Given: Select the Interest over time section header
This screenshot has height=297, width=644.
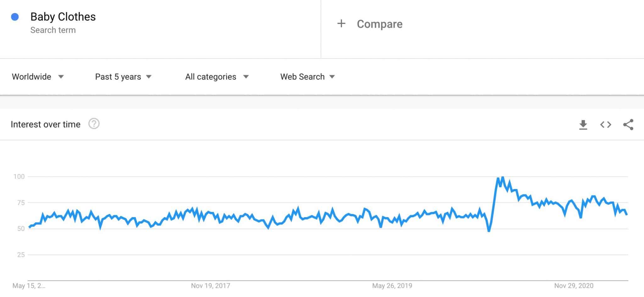Looking at the screenshot, I should (45, 124).
